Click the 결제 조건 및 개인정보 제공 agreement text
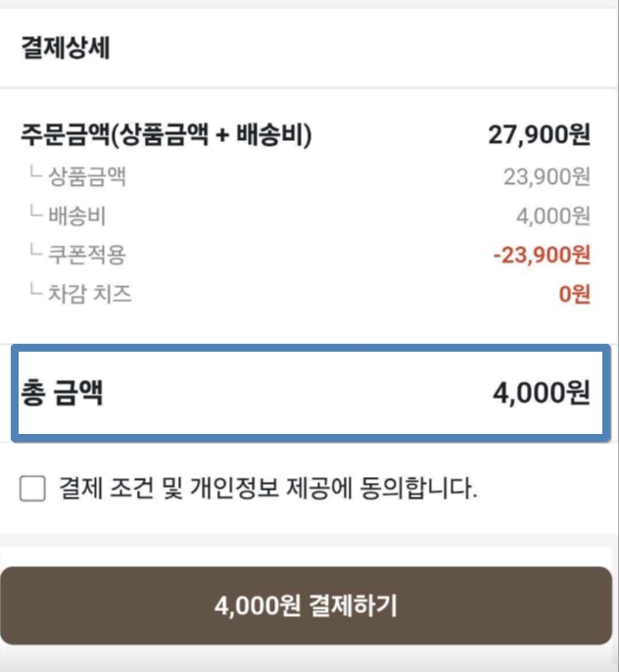 pyautogui.click(x=267, y=488)
